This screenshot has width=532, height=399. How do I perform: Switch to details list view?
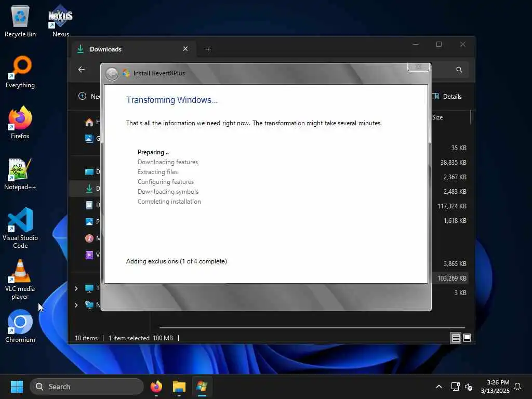[x=456, y=338]
